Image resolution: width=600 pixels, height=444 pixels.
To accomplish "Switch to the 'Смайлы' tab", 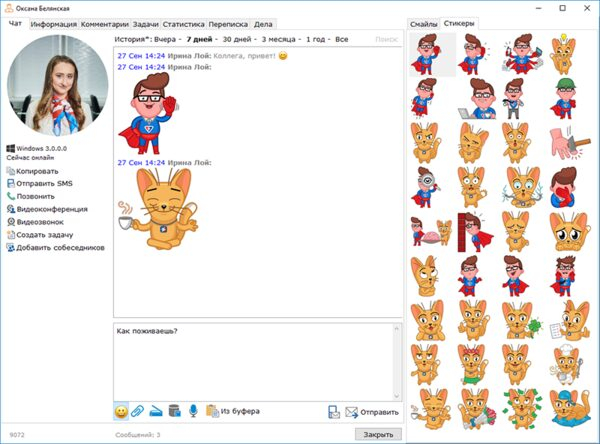I will point(424,24).
